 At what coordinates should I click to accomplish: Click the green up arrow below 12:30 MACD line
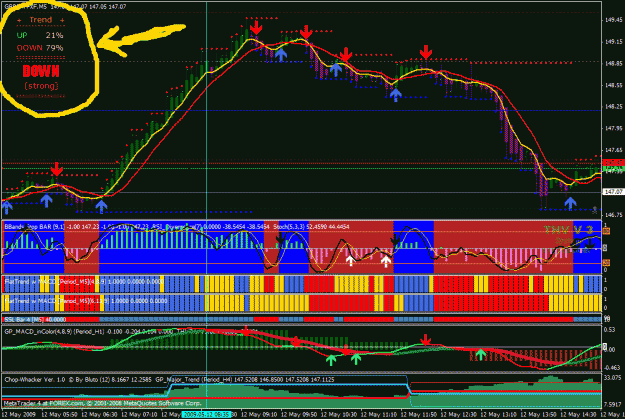point(481,354)
